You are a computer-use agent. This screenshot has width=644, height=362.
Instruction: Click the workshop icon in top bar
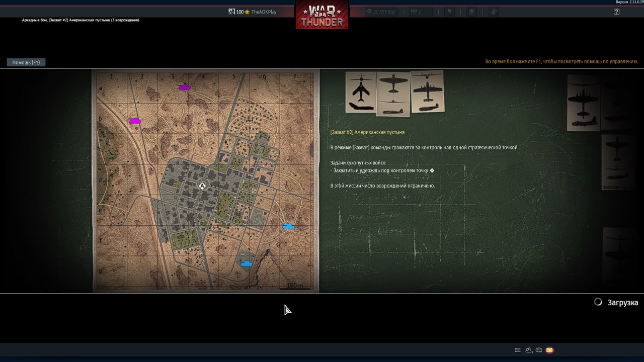click(471, 12)
